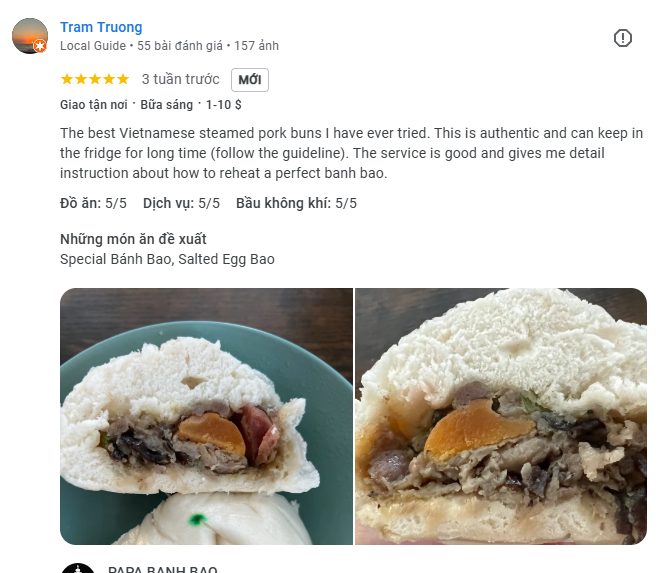Click 'Special Bánh Bao, Salted Egg Bao' dishes

click(x=167, y=259)
